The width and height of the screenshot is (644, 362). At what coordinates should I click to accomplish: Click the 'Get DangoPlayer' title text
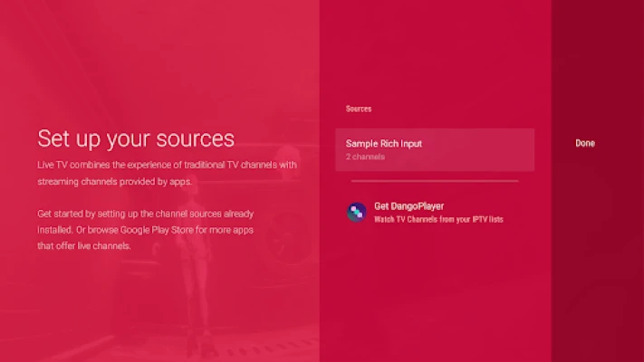point(409,205)
